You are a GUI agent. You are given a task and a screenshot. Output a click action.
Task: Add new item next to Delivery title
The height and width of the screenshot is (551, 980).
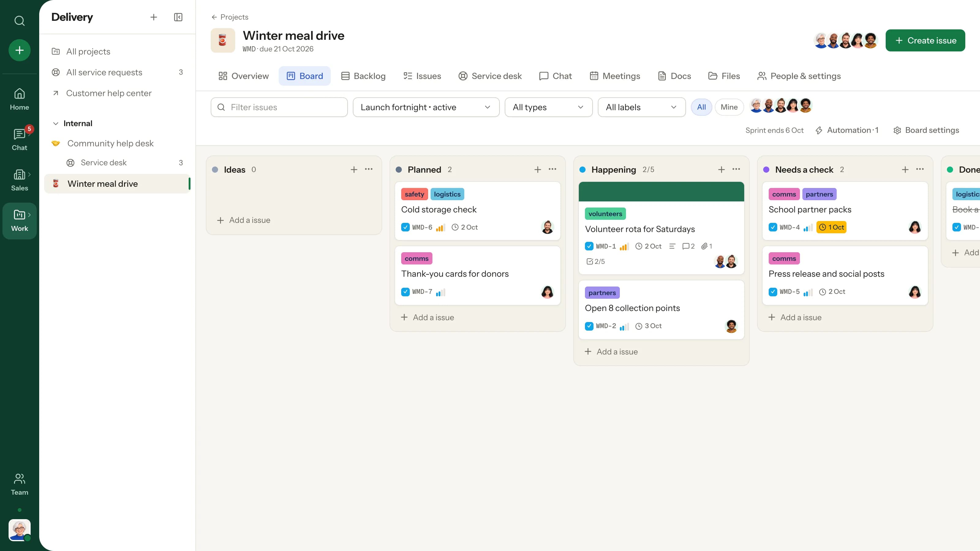pos(154,17)
